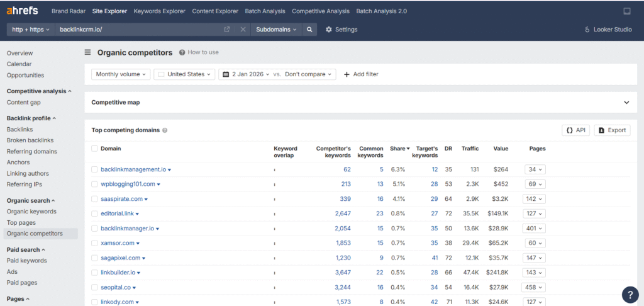Click the monitor icon in top-right
Viewport: 644px width, 306px height.
point(626,11)
